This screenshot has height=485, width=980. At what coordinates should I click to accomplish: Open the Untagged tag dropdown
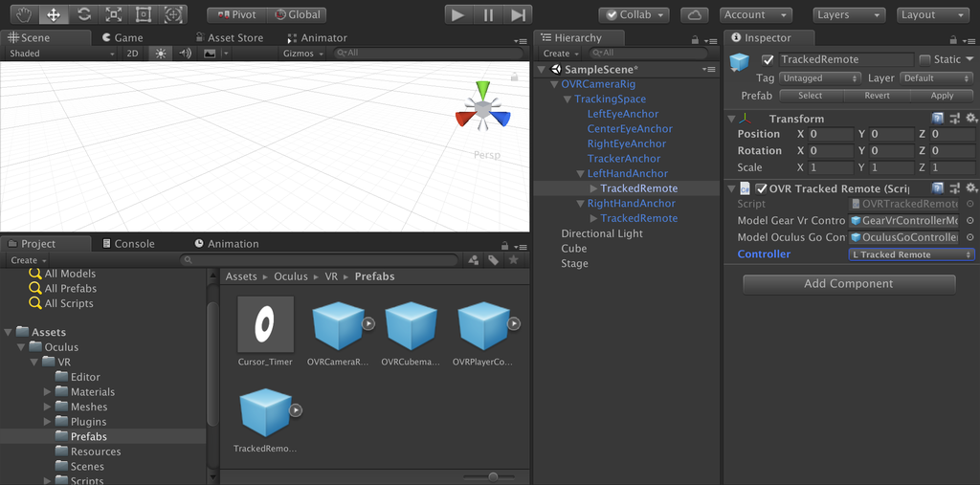[820, 78]
